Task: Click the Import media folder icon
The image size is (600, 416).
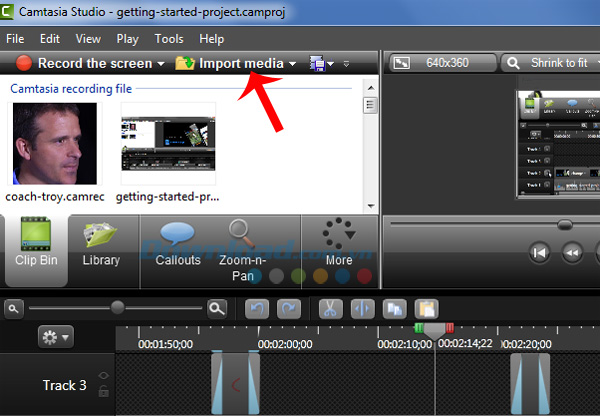Action: (185, 63)
